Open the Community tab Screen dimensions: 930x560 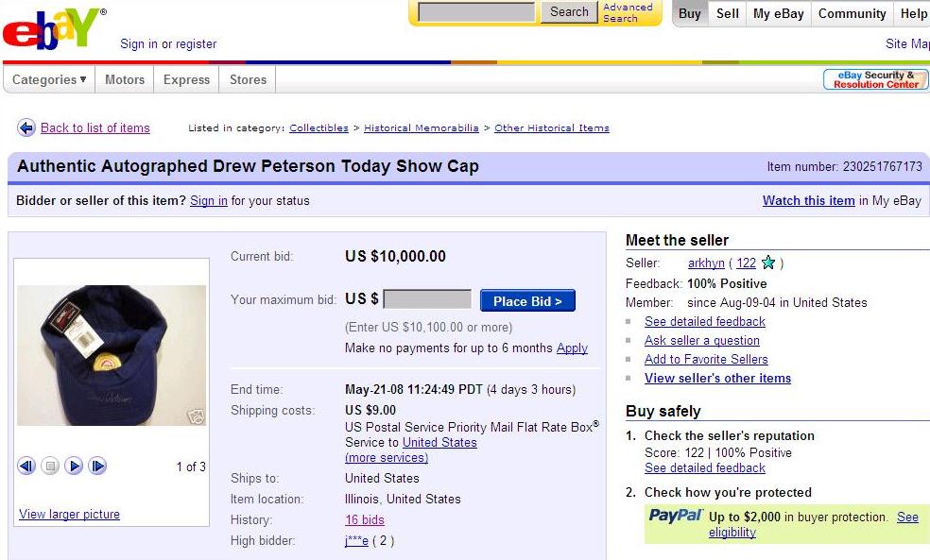coord(852,13)
